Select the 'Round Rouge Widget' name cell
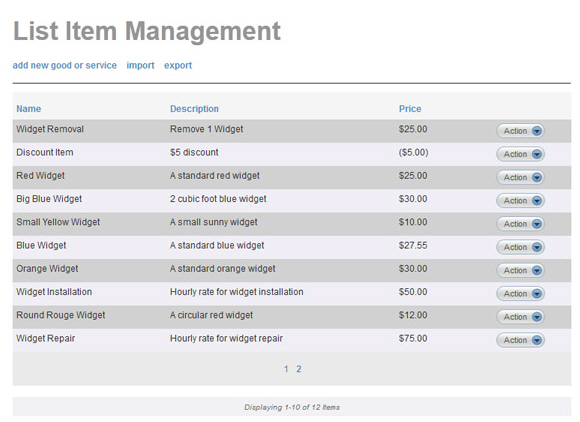 (x=61, y=315)
